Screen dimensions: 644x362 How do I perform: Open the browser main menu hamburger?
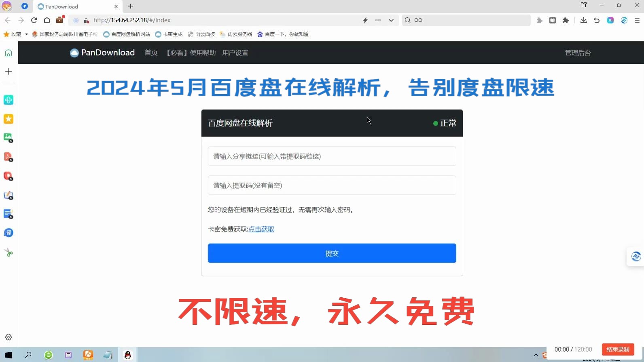pyautogui.click(x=637, y=20)
